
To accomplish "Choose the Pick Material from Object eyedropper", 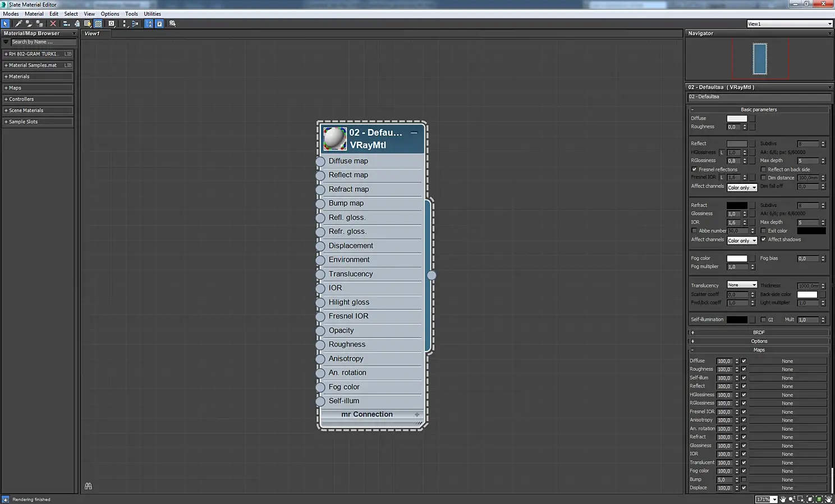I will 19,24.
